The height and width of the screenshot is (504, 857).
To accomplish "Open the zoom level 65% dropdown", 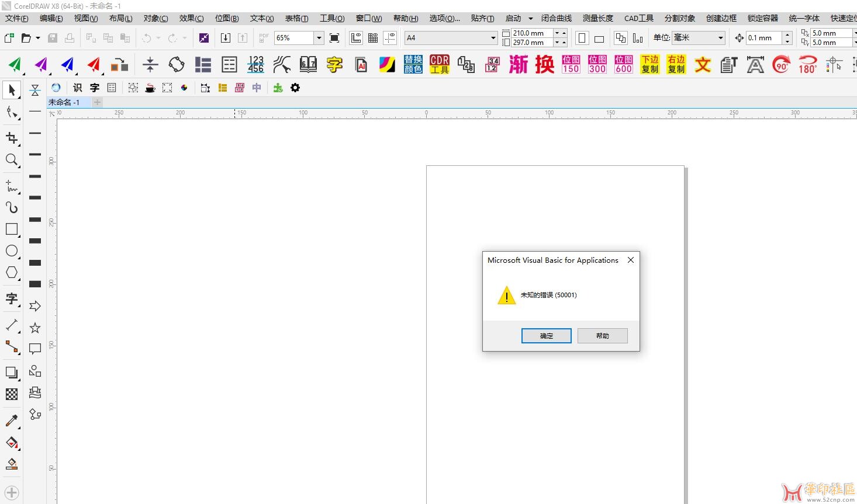I will [x=319, y=38].
